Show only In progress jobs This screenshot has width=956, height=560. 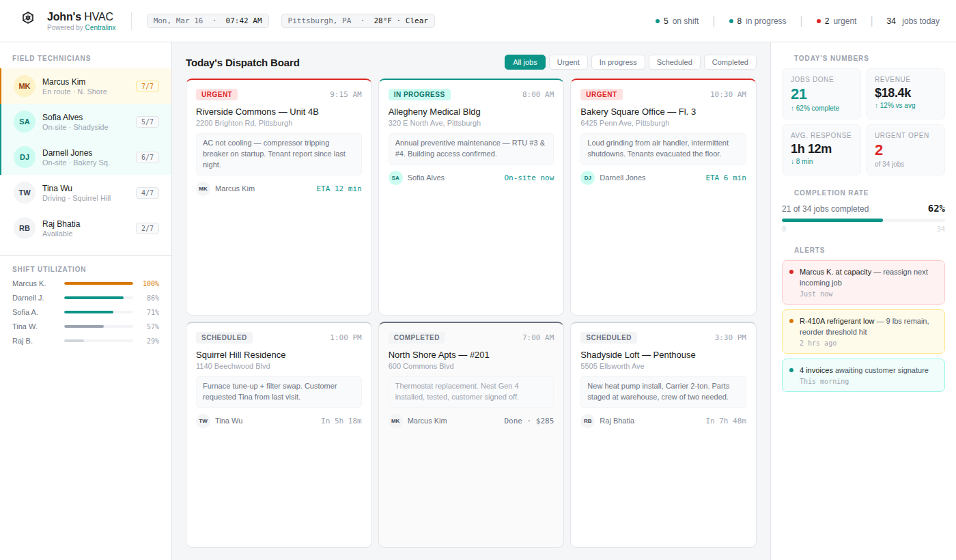pos(618,62)
